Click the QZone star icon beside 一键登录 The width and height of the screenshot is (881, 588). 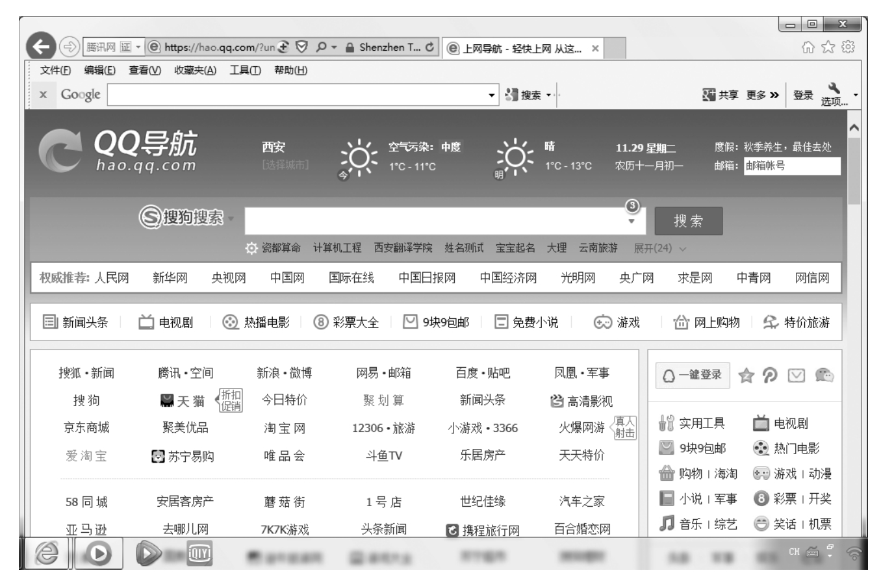click(x=746, y=375)
